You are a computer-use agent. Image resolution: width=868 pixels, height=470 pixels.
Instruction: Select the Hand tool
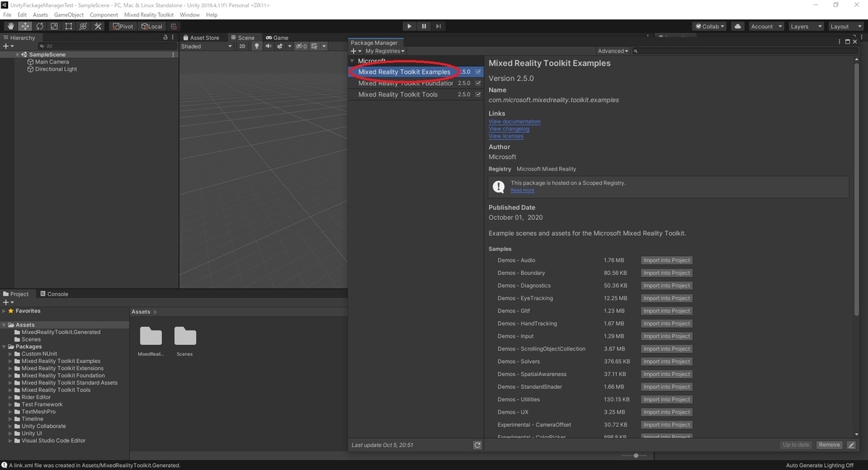click(x=10, y=26)
